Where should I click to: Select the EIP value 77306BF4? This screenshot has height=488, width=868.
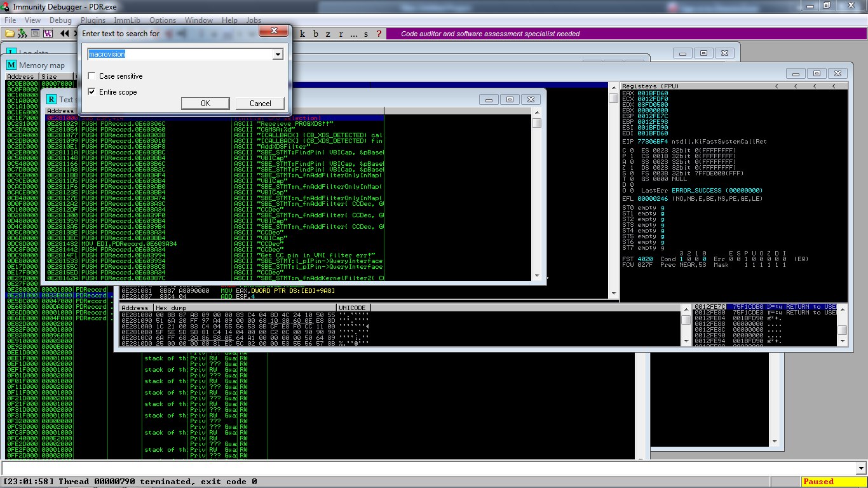[x=653, y=142]
